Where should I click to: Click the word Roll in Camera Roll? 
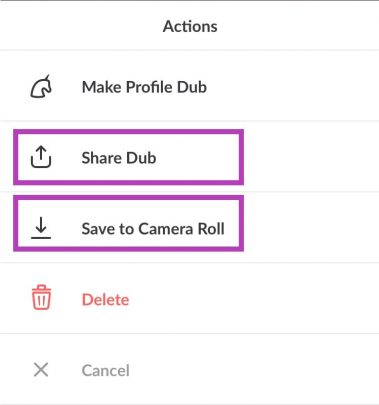pyautogui.click(x=211, y=229)
